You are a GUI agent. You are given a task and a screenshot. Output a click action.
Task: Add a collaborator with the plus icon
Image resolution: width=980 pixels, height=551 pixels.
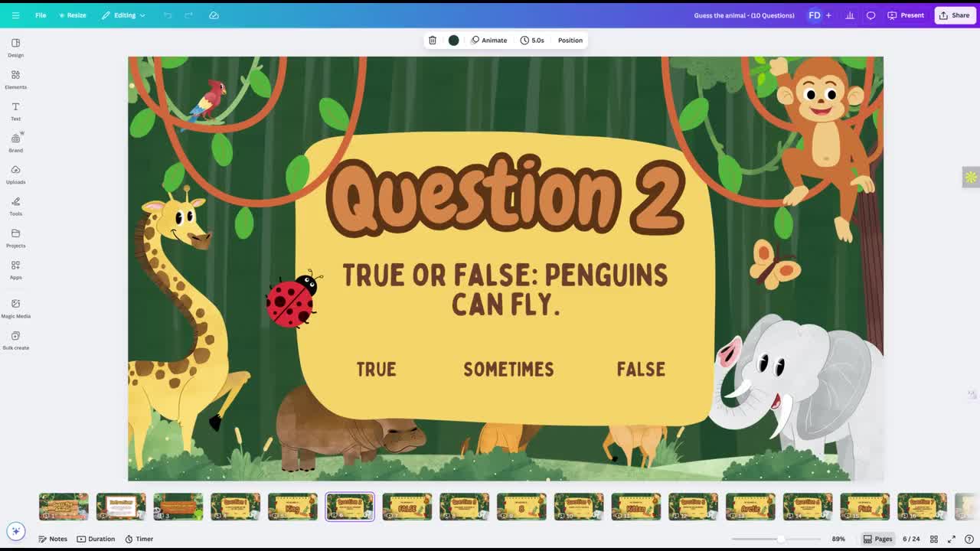(828, 15)
